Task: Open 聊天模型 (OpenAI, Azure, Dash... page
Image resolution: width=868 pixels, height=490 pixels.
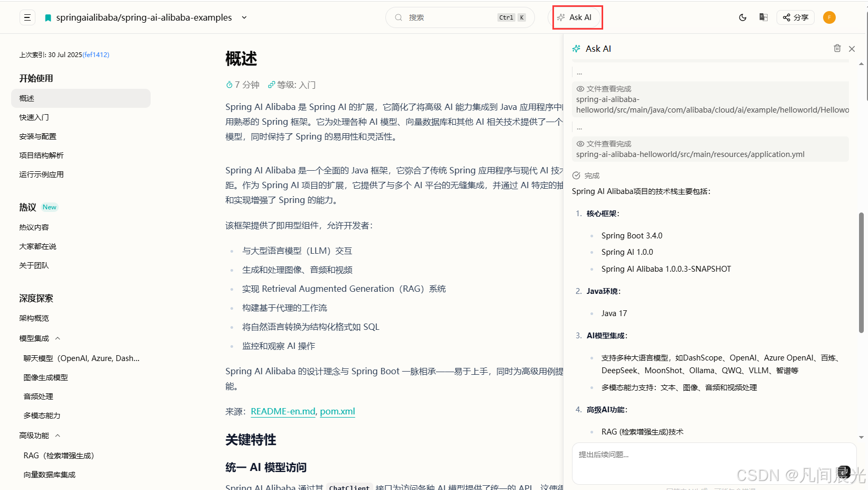Action: (82, 358)
